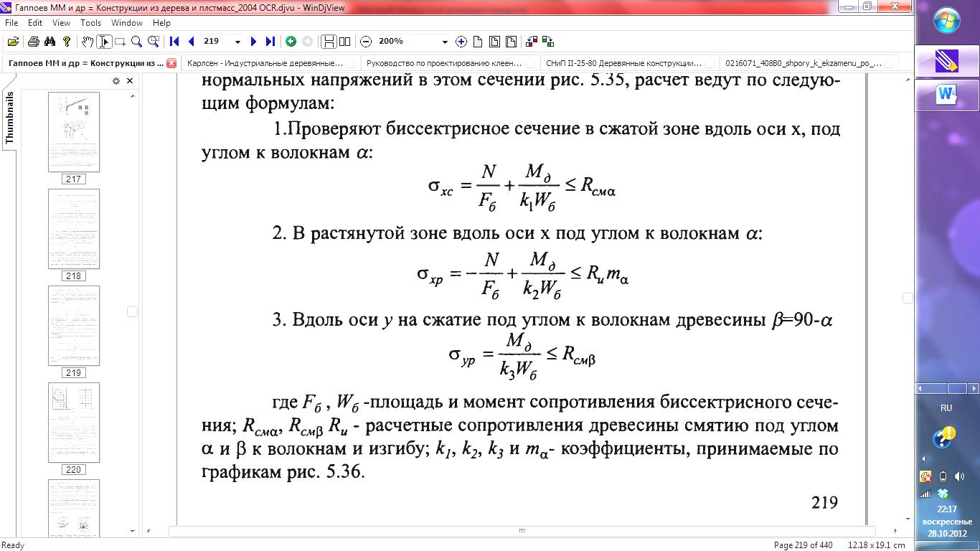Screen dimensions: 980x551
Task: Click document horizontal scrollbar right arrow
Action: pyautogui.click(x=896, y=531)
